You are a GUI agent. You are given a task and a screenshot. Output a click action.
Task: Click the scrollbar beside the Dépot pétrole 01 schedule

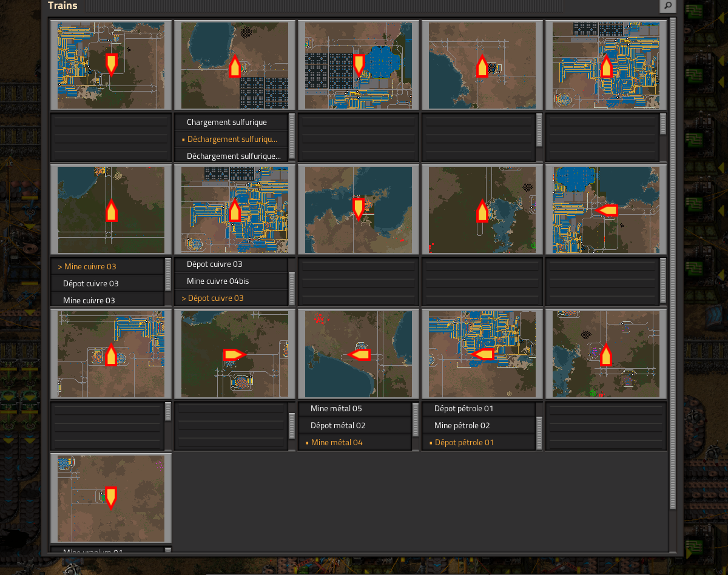click(x=539, y=432)
